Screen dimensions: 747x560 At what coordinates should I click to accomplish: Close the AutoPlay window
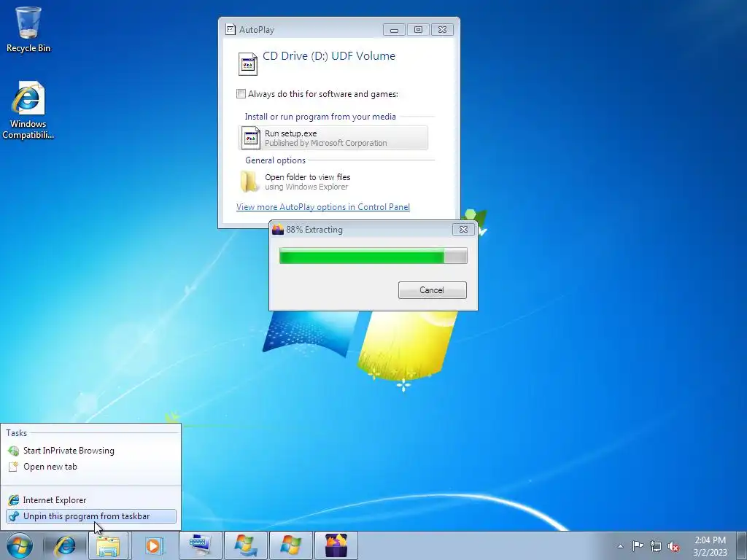(x=442, y=30)
